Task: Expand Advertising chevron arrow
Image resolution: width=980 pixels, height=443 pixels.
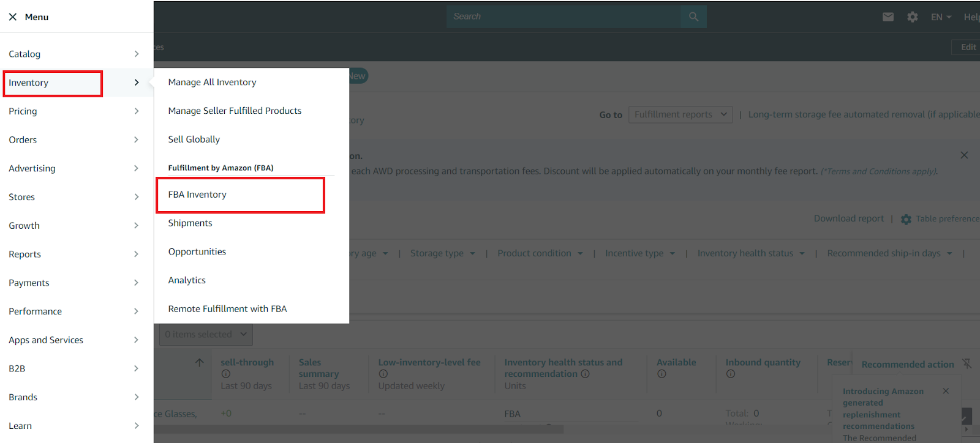Action: tap(137, 168)
